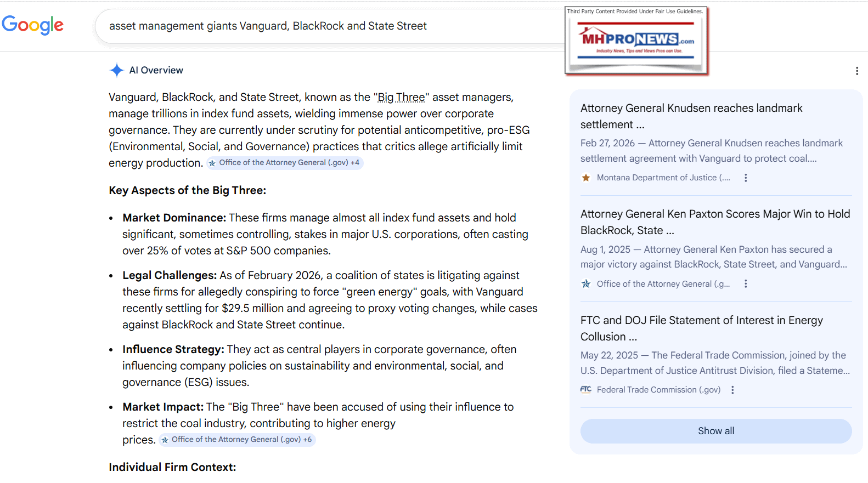Open the Attorney General Knudsen landmark settlement result
Viewport: 868px width, 483px height.
691,116
